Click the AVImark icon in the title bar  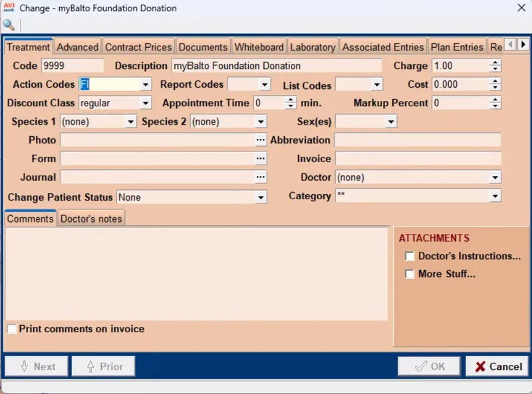point(9,7)
